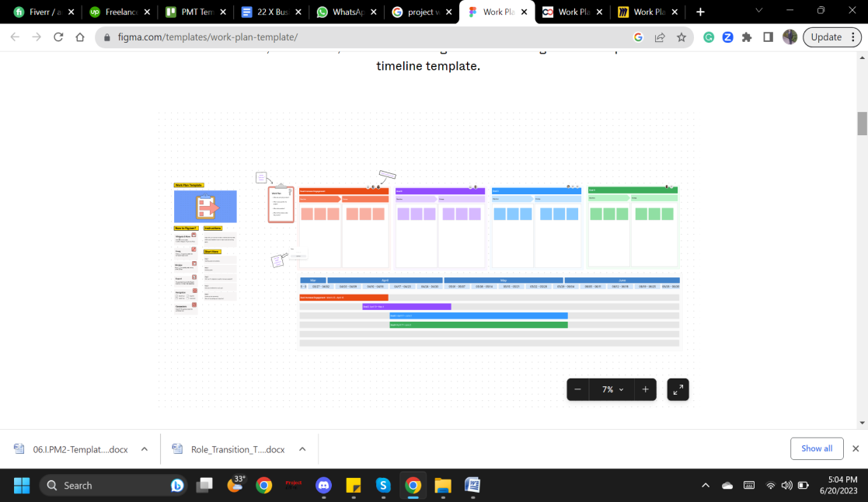Select the green timeline bar
868x502 pixels.
pyautogui.click(x=478, y=325)
